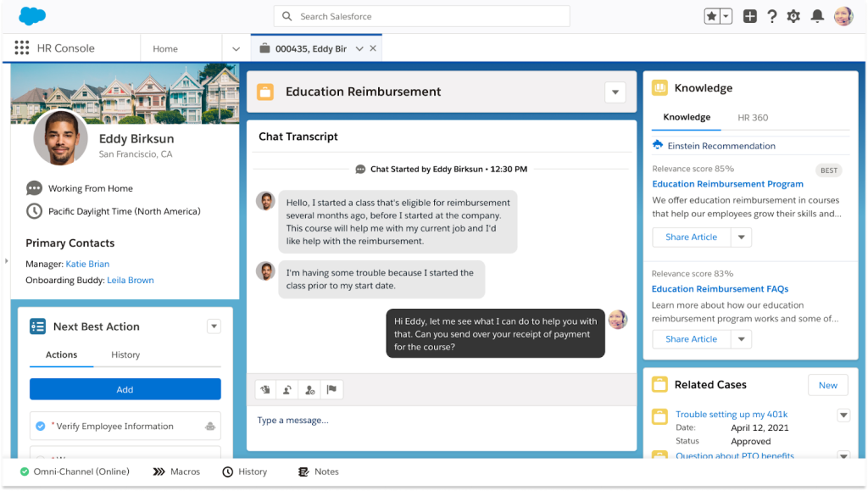
Task: Click the global actions plus icon
Action: coord(750,16)
